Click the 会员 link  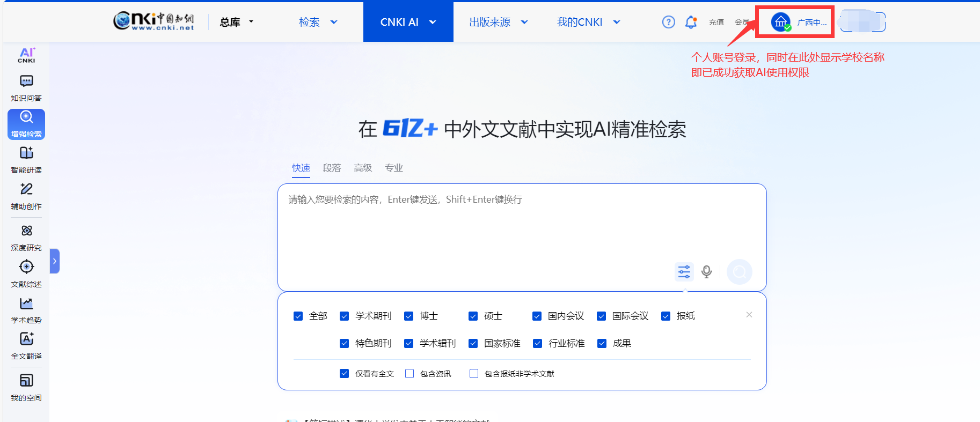(742, 22)
